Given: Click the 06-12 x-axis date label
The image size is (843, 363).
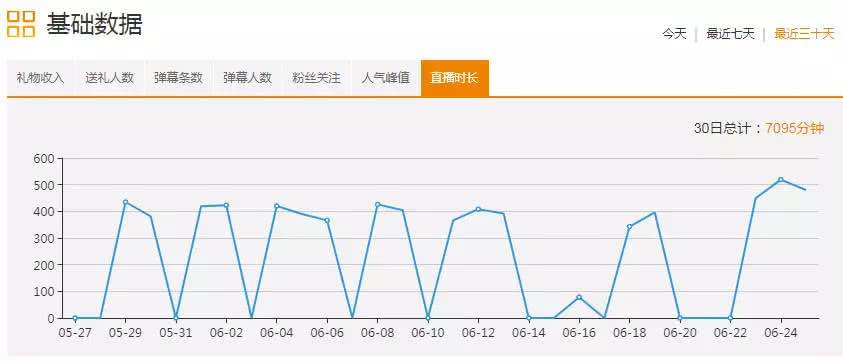Looking at the screenshot, I should (x=478, y=333).
